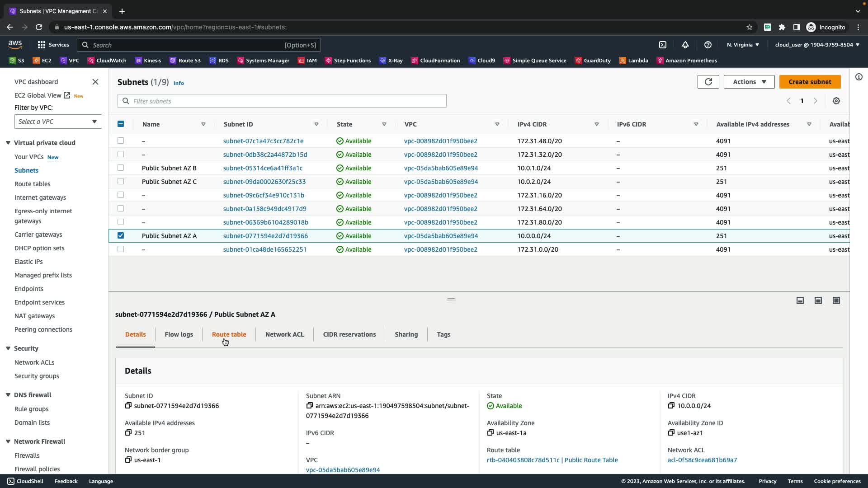
Task: Switch to the Route table tab
Action: click(x=229, y=334)
